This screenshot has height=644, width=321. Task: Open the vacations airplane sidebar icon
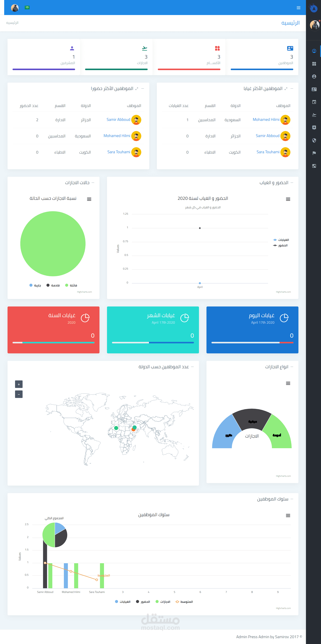(314, 115)
